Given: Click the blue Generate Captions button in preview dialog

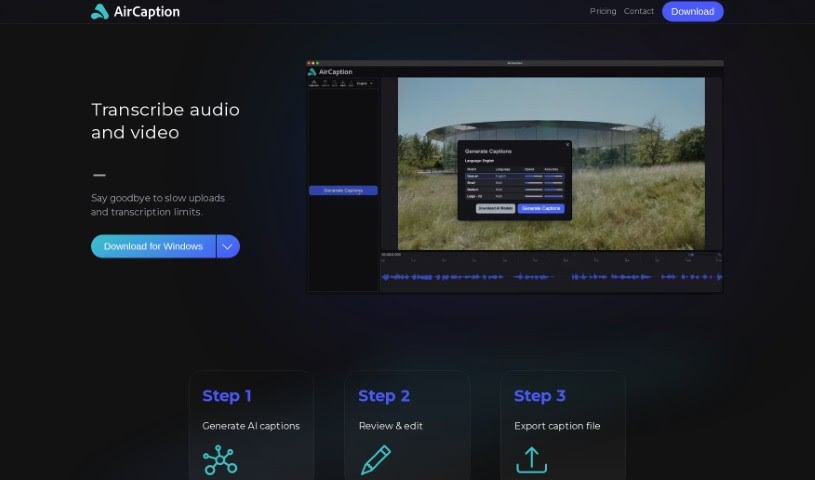Looking at the screenshot, I should tap(541, 208).
